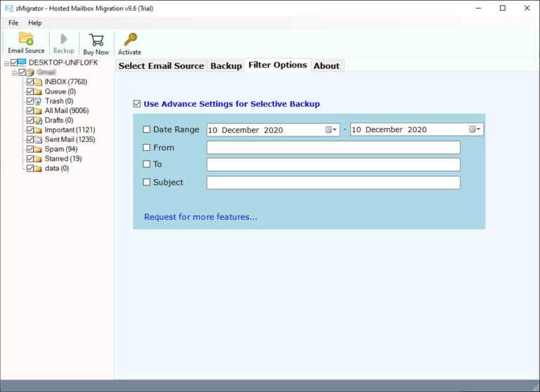The height and width of the screenshot is (392, 540).
Task: Select Spam (94) tree label
Action: coord(61,150)
